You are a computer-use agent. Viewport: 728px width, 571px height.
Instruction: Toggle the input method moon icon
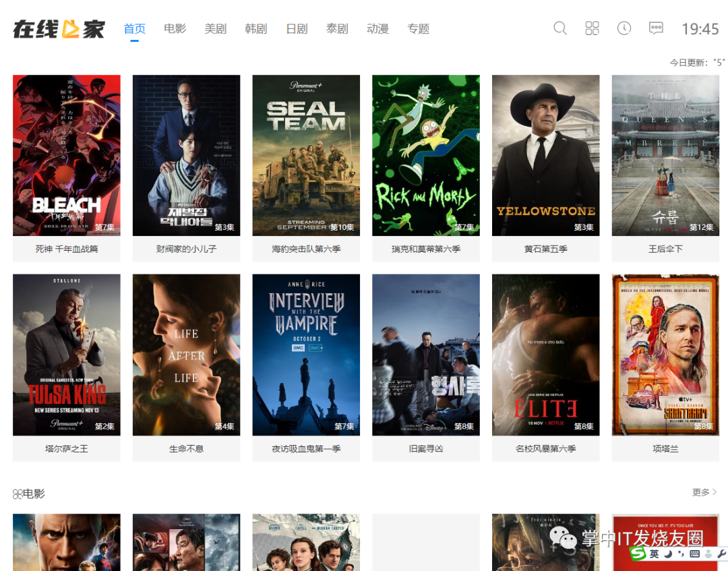[x=667, y=553]
